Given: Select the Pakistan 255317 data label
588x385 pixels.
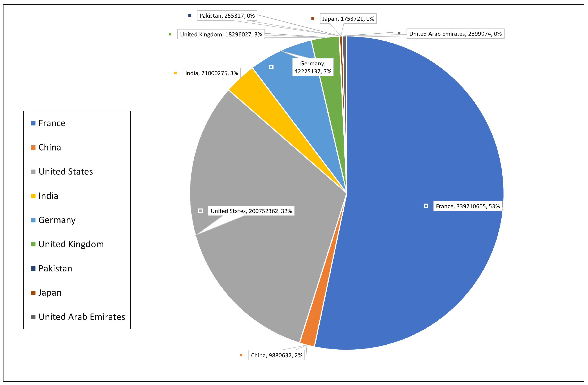Looking at the screenshot, I should click(227, 16).
